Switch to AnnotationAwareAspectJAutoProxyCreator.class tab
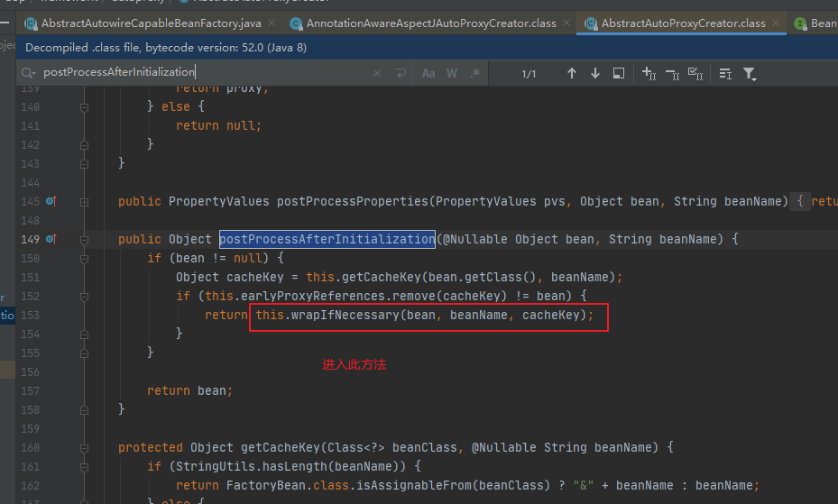The image size is (838, 504). (431, 23)
